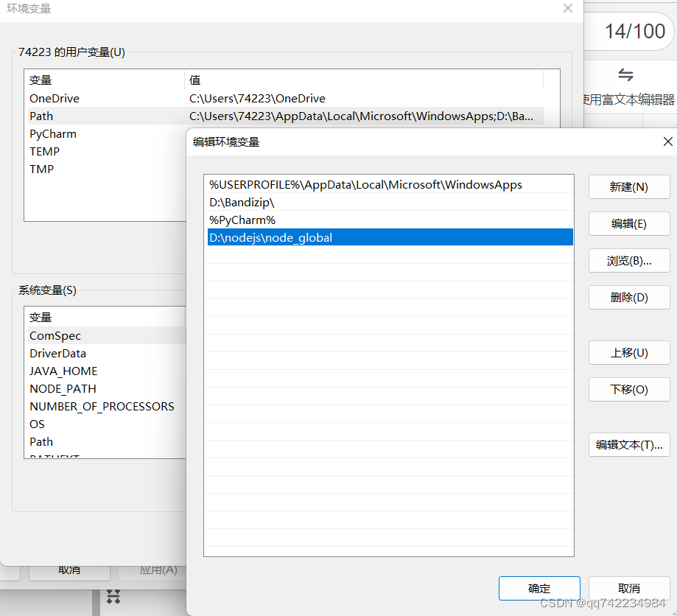Select the WindowsApps path entry

[365, 184]
